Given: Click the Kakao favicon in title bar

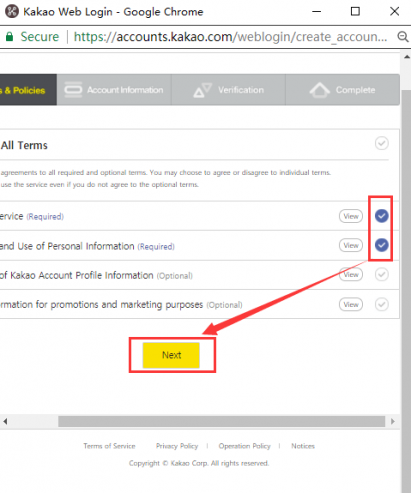Looking at the screenshot, I should click(x=12, y=11).
